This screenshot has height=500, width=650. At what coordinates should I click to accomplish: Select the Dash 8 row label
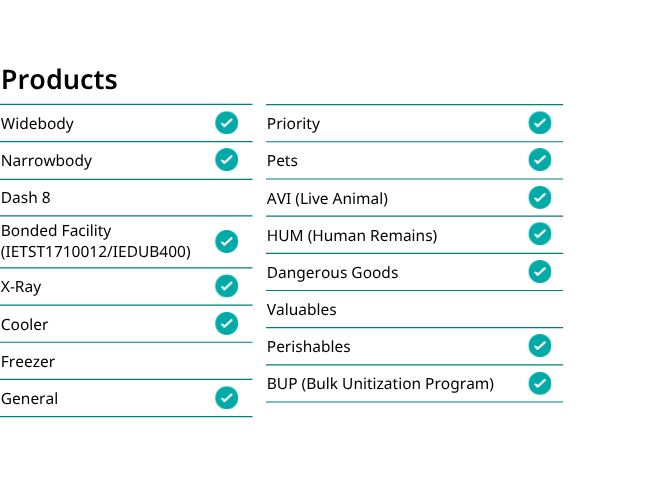[x=26, y=198]
